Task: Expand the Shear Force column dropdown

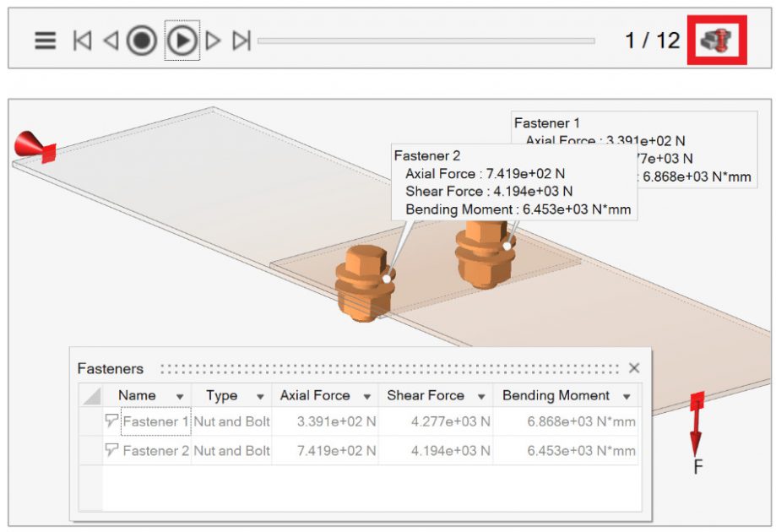Action: coord(481,396)
